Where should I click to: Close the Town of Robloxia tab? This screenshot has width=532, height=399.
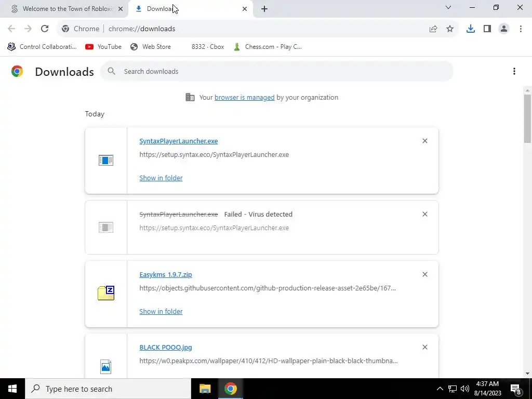click(x=121, y=9)
